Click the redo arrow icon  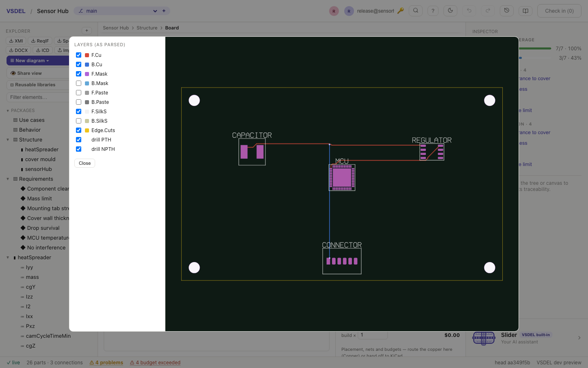pos(488,11)
